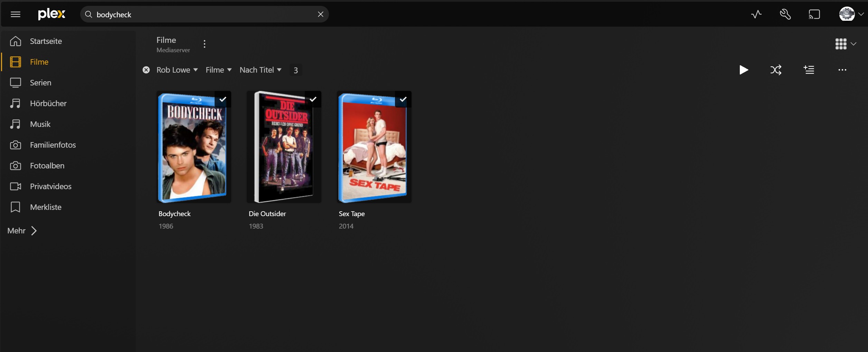The width and height of the screenshot is (868, 352).
Task: Click the Privatvideos camcorder icon
Action: click(x=16, y=186)
